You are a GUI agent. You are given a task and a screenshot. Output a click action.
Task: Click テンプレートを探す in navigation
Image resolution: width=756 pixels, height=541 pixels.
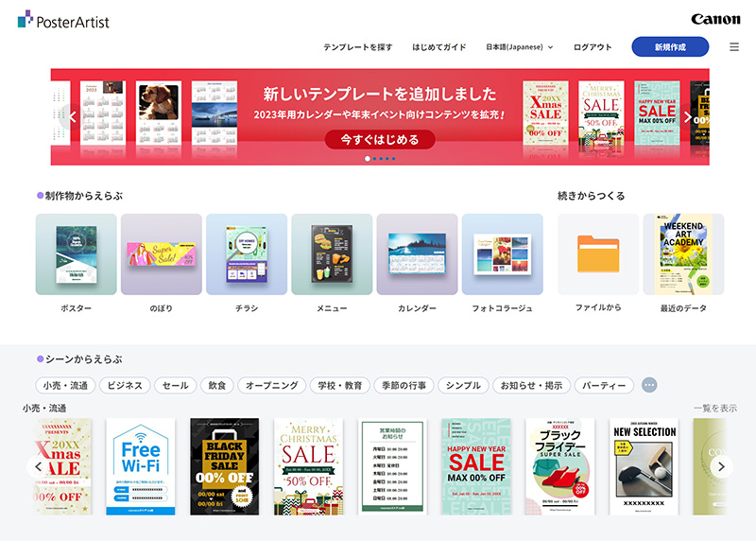[358, 47]
